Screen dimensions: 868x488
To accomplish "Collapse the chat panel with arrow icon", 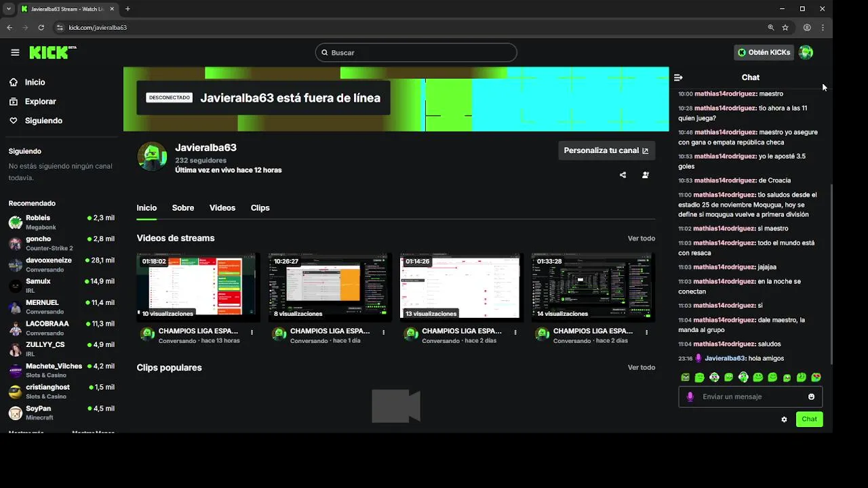I will (678, 77).
